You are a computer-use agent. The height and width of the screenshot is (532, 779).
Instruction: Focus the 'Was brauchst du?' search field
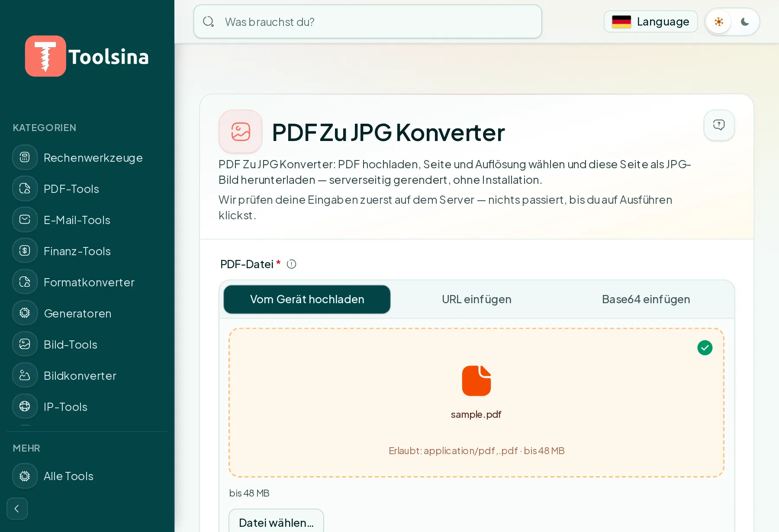click(x=368, y=22)
